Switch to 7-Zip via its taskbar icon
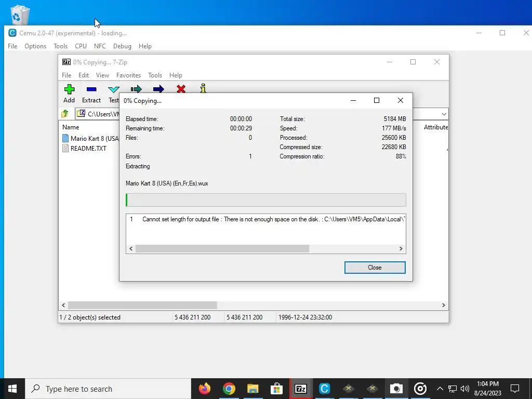 pos(301,389)
